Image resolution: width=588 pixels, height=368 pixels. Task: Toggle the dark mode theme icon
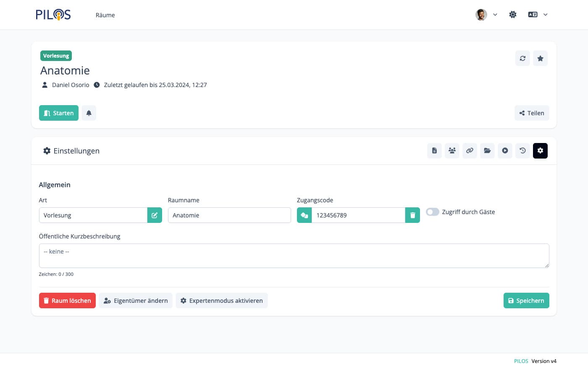pyautogui.click(x=513, y=15)
